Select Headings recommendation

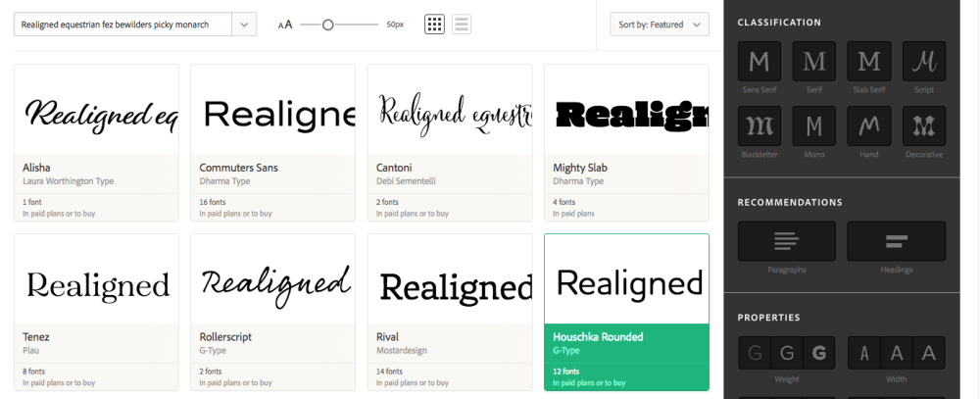[x=897, y=241]
